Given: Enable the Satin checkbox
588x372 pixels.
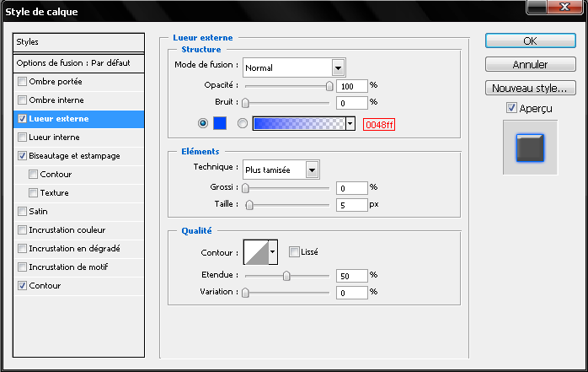Looking at the screenshot, I should [22, 211].
